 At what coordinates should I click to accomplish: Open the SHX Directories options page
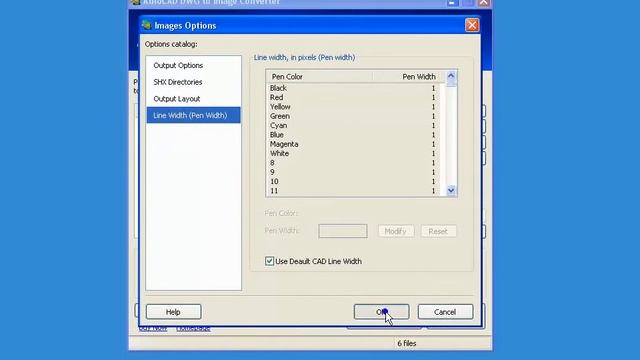click(x=193, y=82)
